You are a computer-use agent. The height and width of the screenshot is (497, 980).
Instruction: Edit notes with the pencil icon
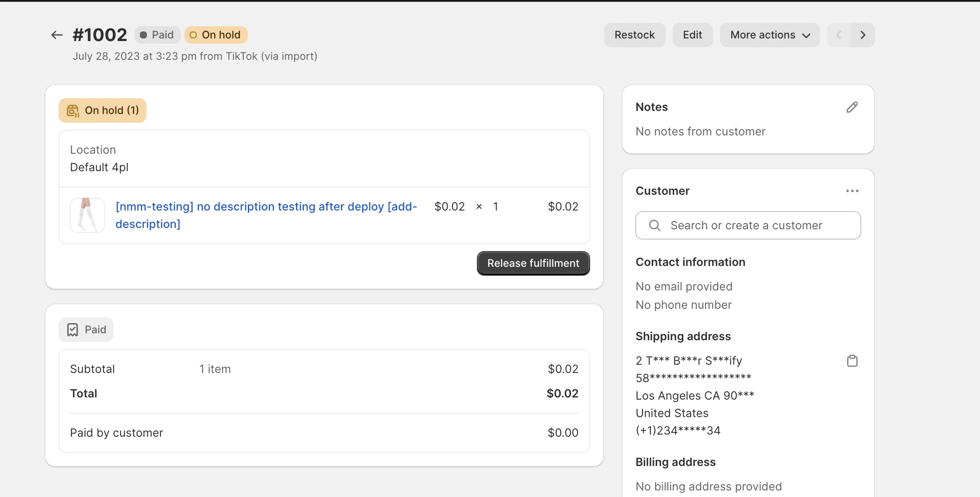point(852,107)
